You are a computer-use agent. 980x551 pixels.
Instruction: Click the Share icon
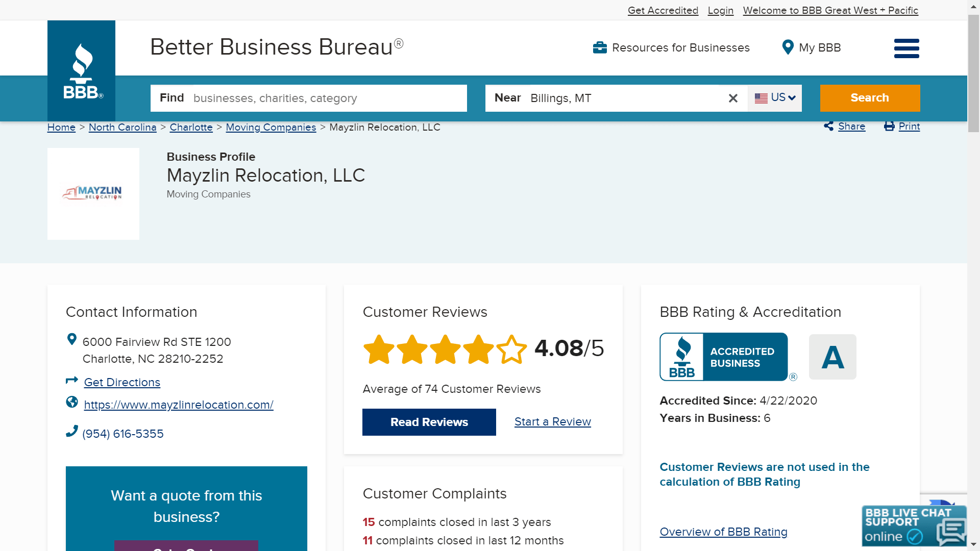pos(828,126)
